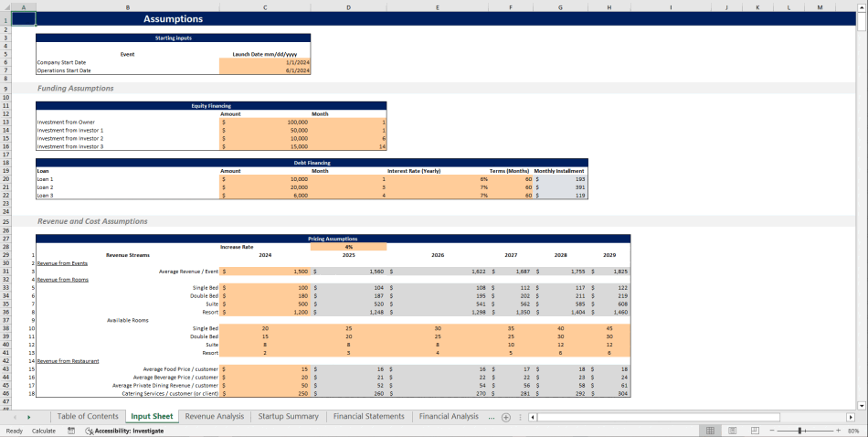Switch to Revenue Analysis sheet tab
The height and width of the screenshot is (437, 868).
(x=215, y=417)
